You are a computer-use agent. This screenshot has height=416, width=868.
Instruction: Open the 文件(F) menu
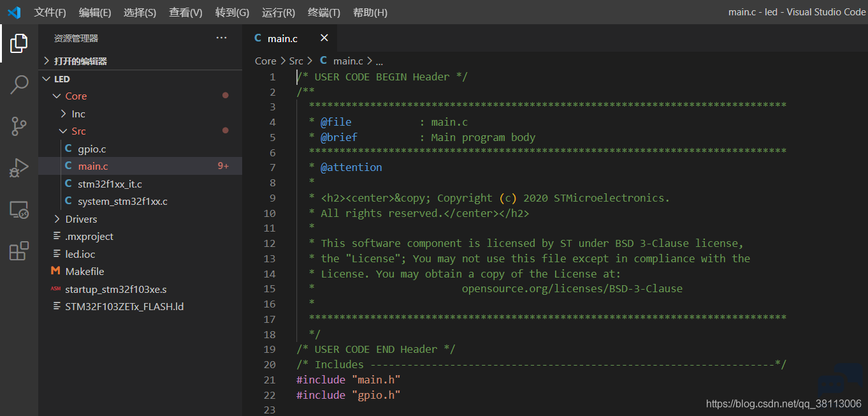click(50, 12)
